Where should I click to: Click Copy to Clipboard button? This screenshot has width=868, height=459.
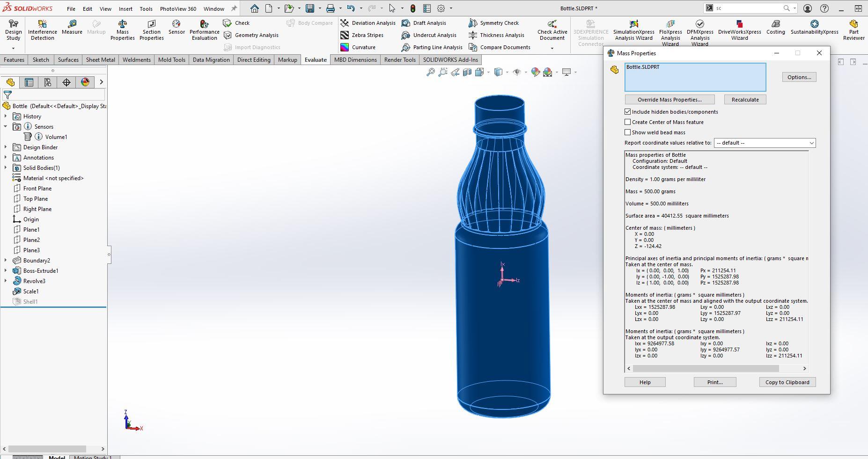click(787, 382)
